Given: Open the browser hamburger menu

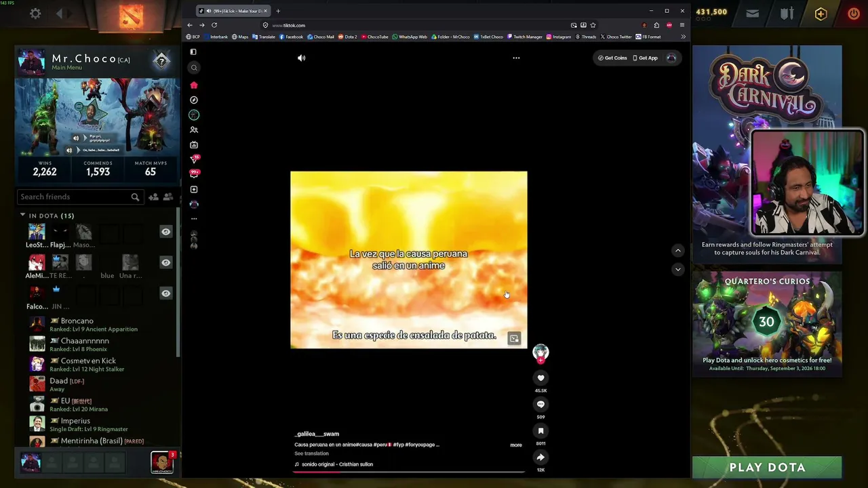Looking at the screenshot, I should pos(682,25).
